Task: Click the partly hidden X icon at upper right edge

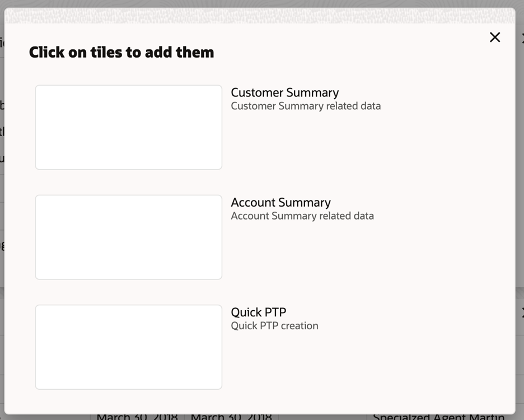Action: click(x=522, y=39)
